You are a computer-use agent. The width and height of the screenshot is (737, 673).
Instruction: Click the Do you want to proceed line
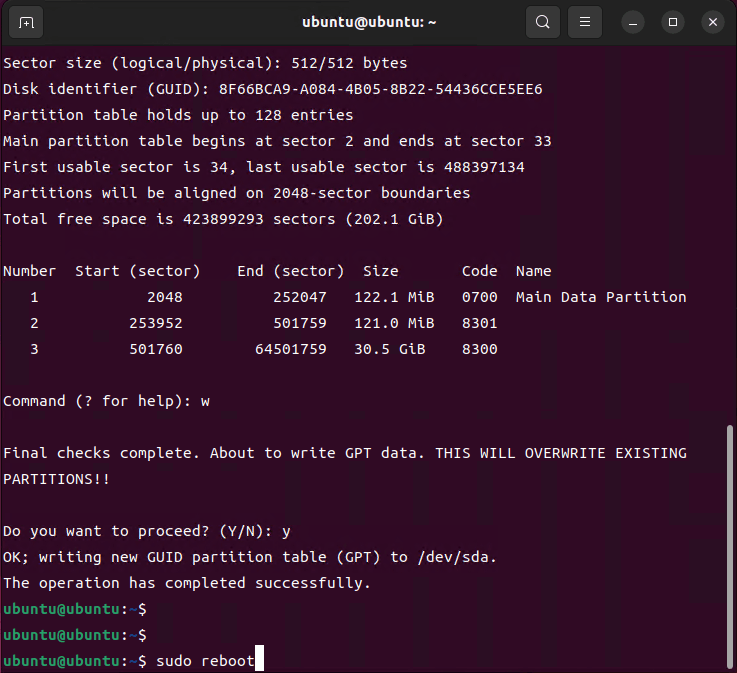tap(147, 531)
